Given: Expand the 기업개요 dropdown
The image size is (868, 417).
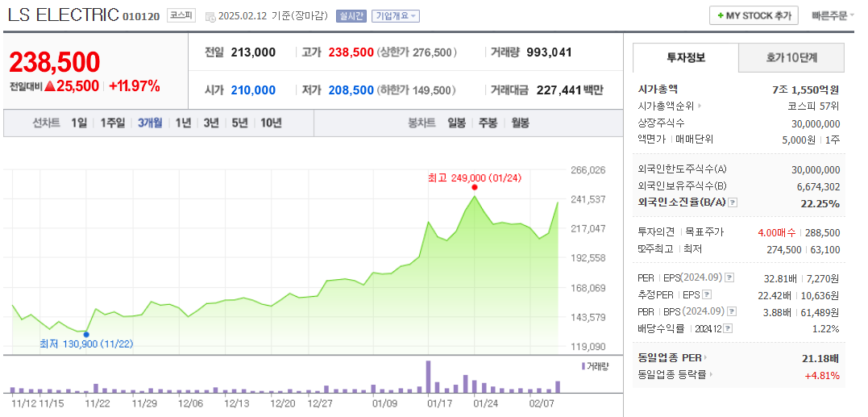Looking at the screenshot, I should click(x=395, y=16).
